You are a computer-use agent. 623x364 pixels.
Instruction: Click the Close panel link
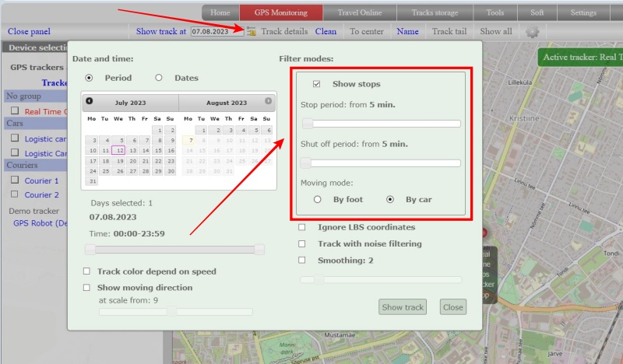pos(29,32)
